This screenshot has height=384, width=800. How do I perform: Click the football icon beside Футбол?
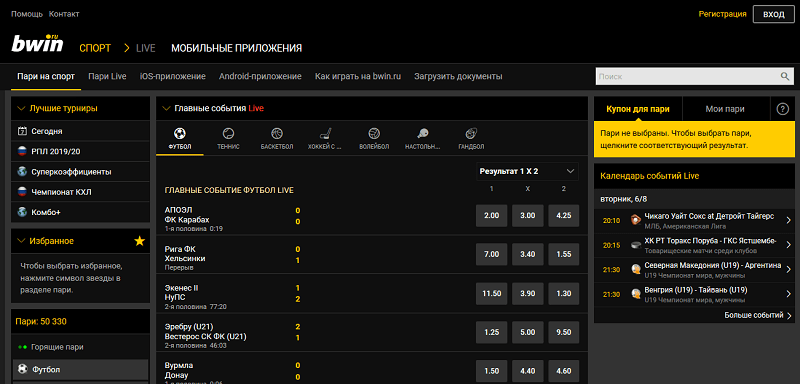pyautogui.click(x=22, y=368)
